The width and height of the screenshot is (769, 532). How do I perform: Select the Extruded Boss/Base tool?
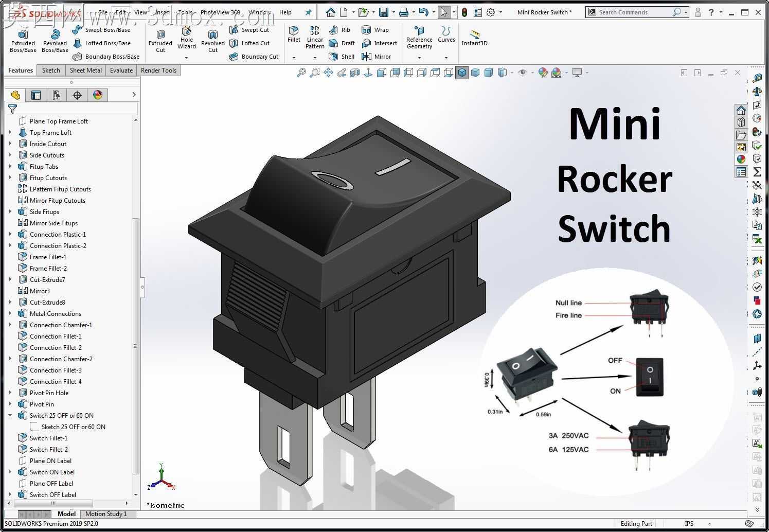pyautogui.click(x=23, y=41)
